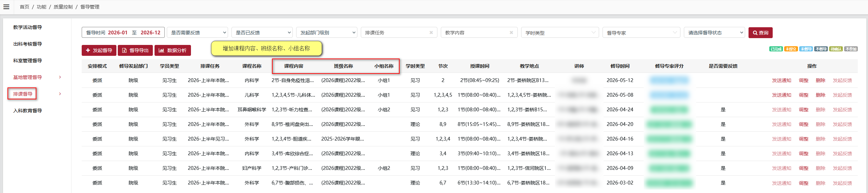Click 调整 for the 2026-05-08 row

click(804, 95)
